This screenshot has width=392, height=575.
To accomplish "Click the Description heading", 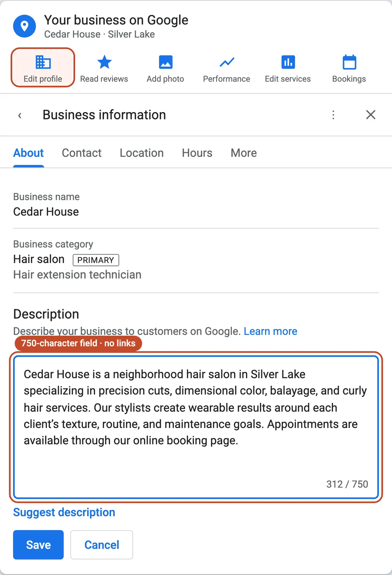I will tap(46, 314).
